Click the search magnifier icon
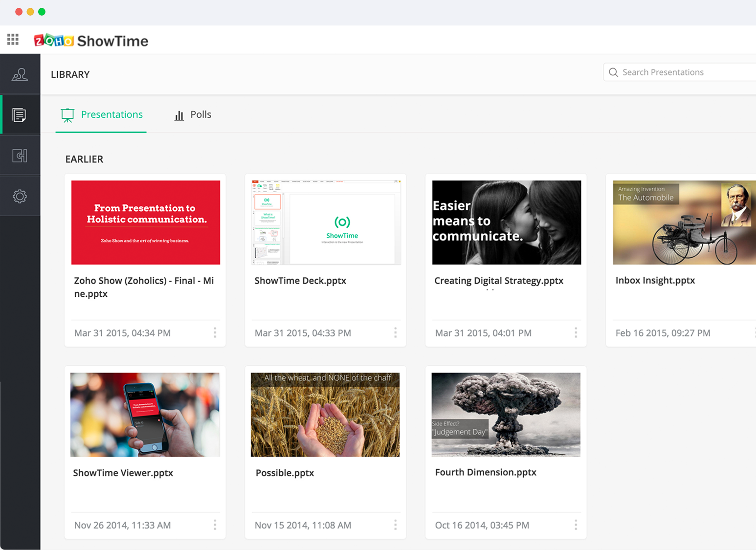Screen dimensions: 756x550 (x=613, y=72)
